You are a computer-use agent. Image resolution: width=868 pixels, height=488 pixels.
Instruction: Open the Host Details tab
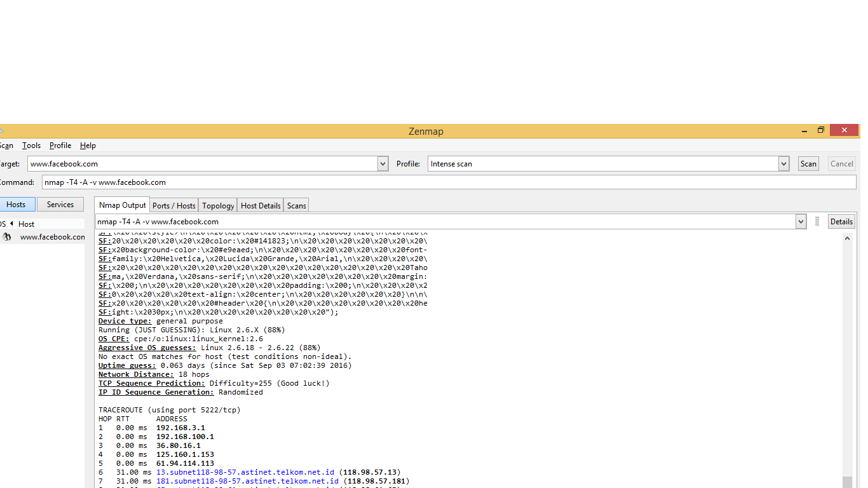click(x=260, y=205)
